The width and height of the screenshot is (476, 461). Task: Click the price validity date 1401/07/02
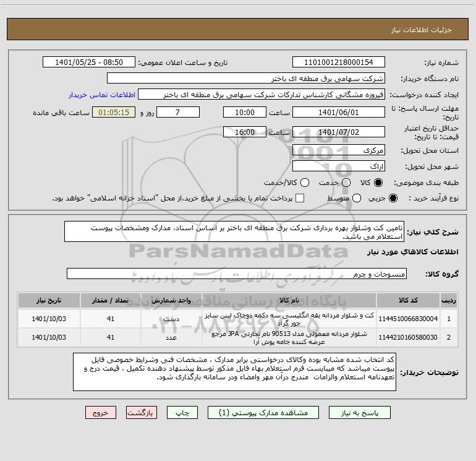339,132
